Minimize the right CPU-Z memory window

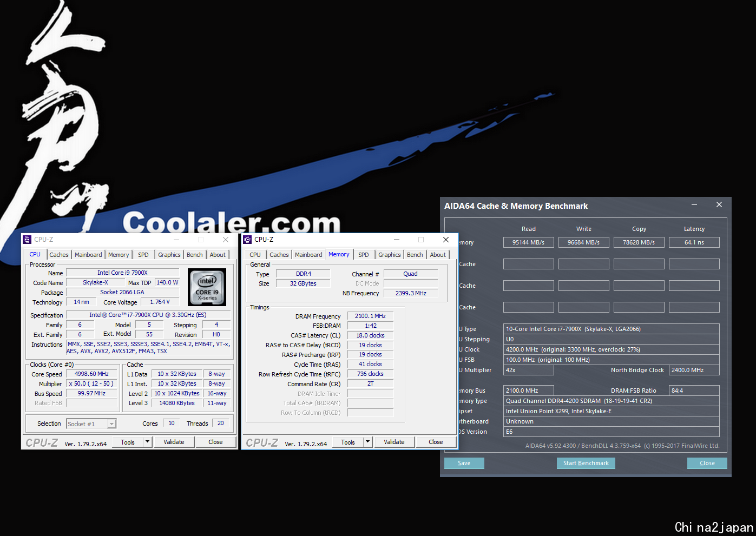pos(397,240)
